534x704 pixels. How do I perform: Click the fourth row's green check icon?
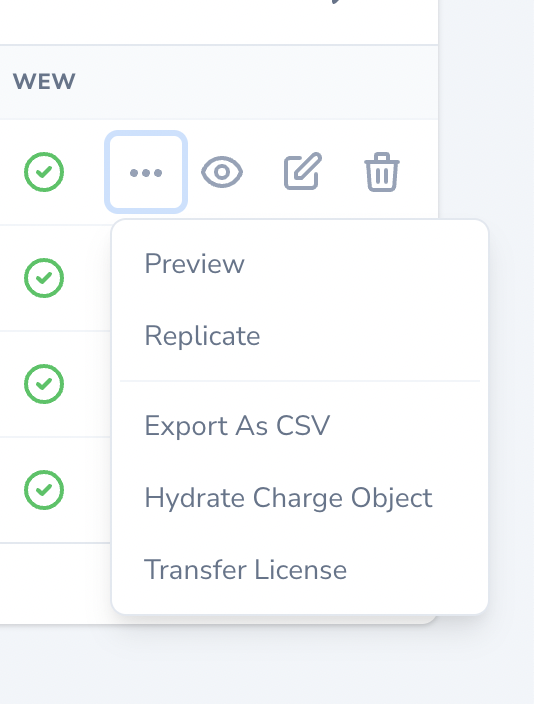point(44,490)
